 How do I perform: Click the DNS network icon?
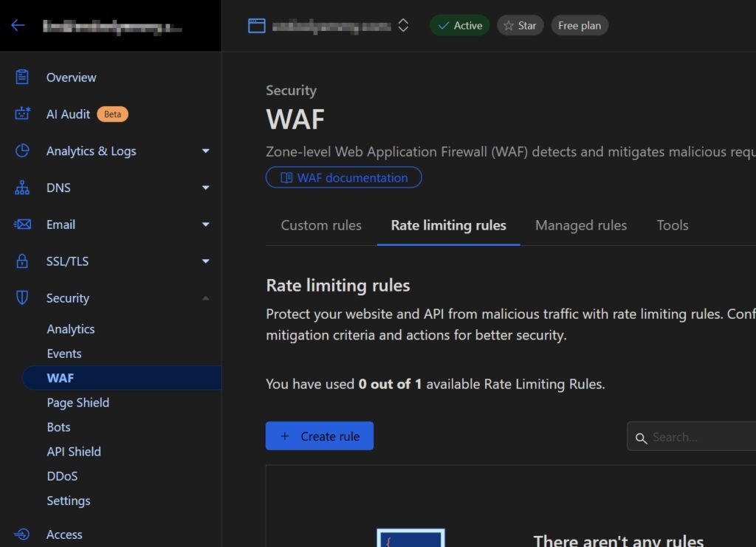point(22,188)
